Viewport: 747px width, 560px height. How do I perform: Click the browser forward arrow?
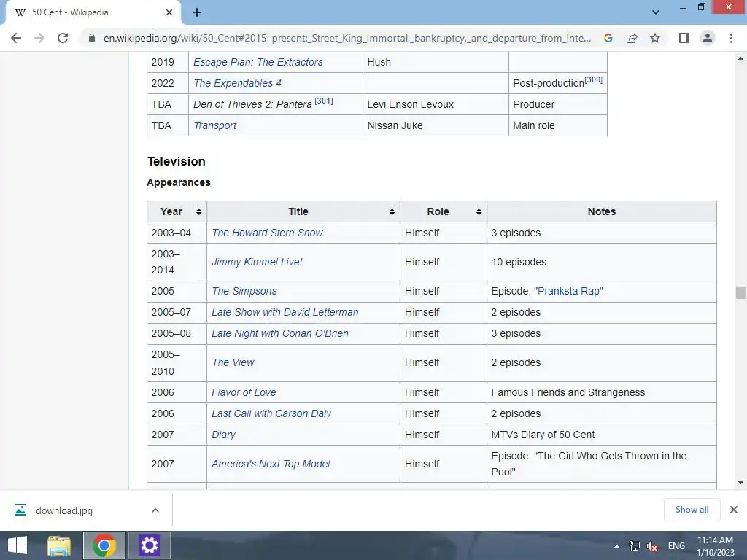tap(39, 38)
